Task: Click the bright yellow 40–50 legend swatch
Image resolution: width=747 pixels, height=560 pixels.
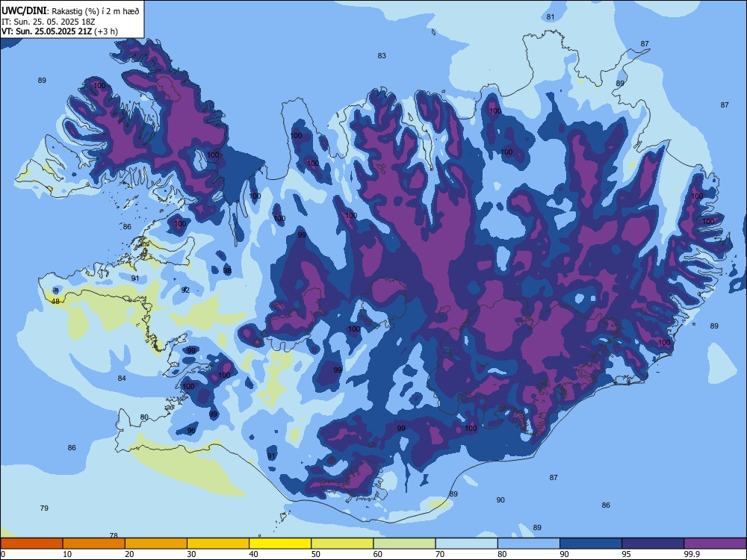Action: 280,544
